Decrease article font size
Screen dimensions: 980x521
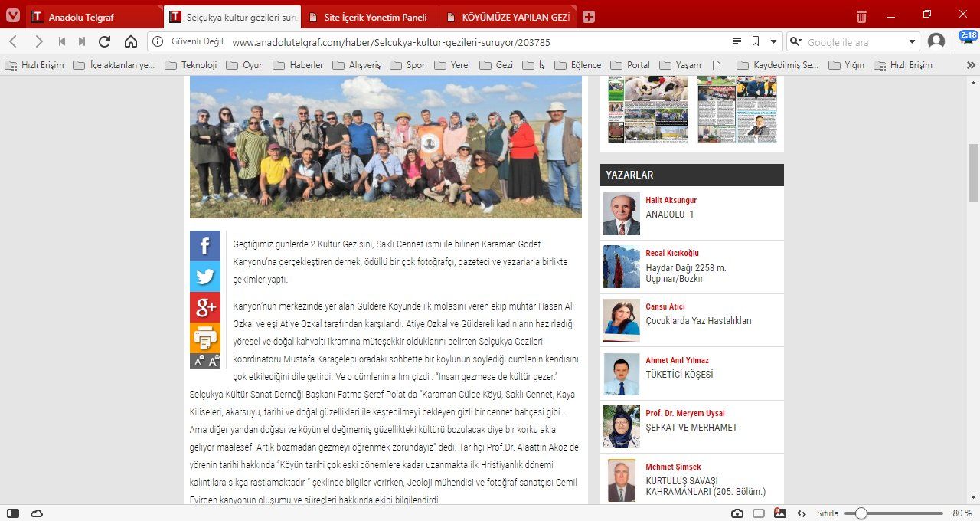coord(198,361)
